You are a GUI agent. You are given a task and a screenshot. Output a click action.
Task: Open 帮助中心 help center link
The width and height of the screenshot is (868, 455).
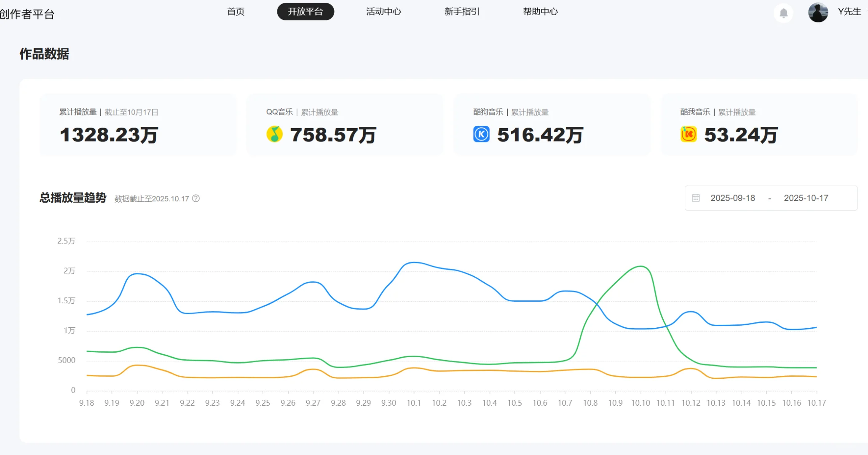point(540,12)
